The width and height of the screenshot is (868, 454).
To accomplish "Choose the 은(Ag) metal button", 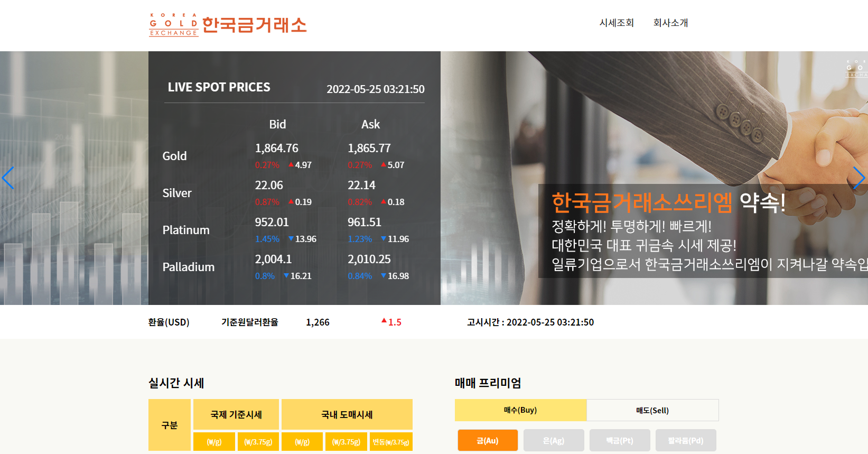I will [x=554, y=440].
